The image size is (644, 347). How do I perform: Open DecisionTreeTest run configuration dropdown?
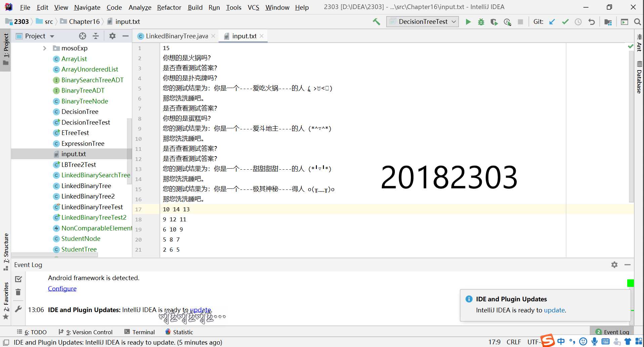(422, 22)
